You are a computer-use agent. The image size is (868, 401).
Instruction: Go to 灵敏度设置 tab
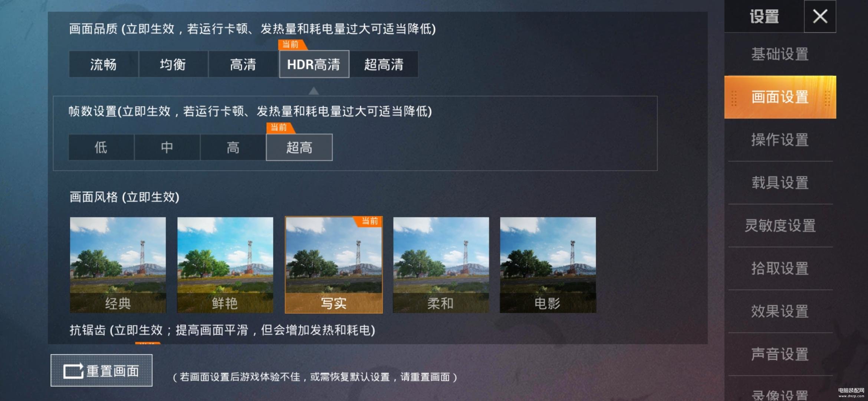(x=780, y=226)
